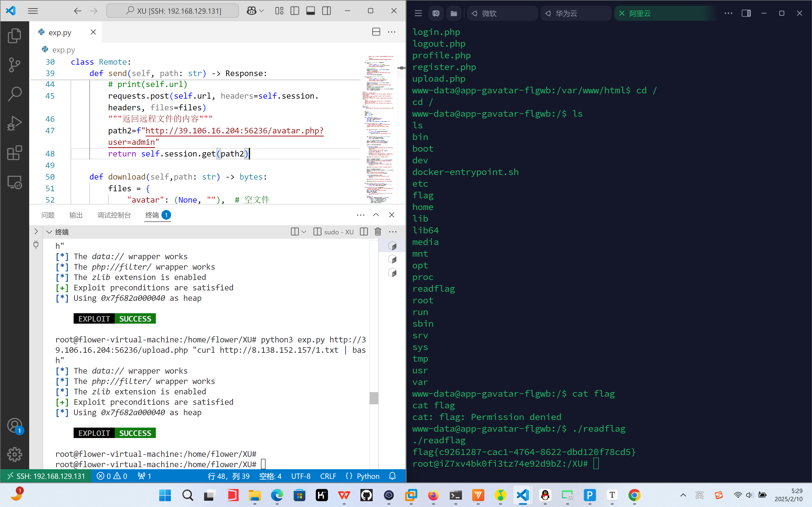Open the Remote Explorer view
The height and width of the screenshot is (507, 812).
click(14, 182)
